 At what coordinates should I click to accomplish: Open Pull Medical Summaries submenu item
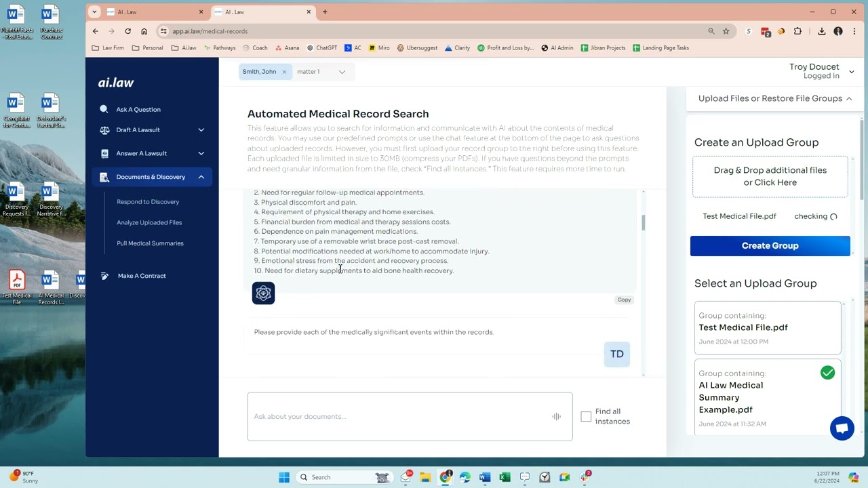[150, 243]
